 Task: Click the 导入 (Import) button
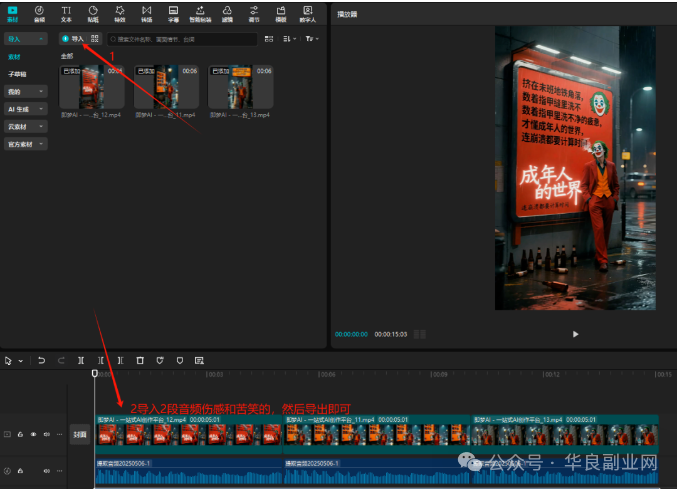[x=72, y=38]
